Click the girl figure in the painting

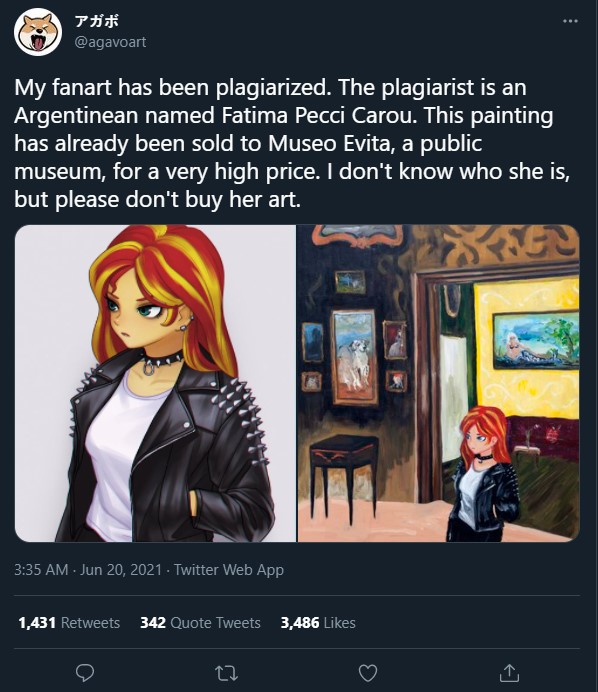tap(483, 474)
